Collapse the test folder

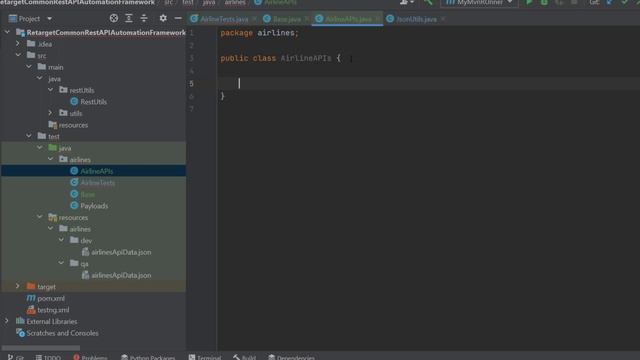click(29, 136)
